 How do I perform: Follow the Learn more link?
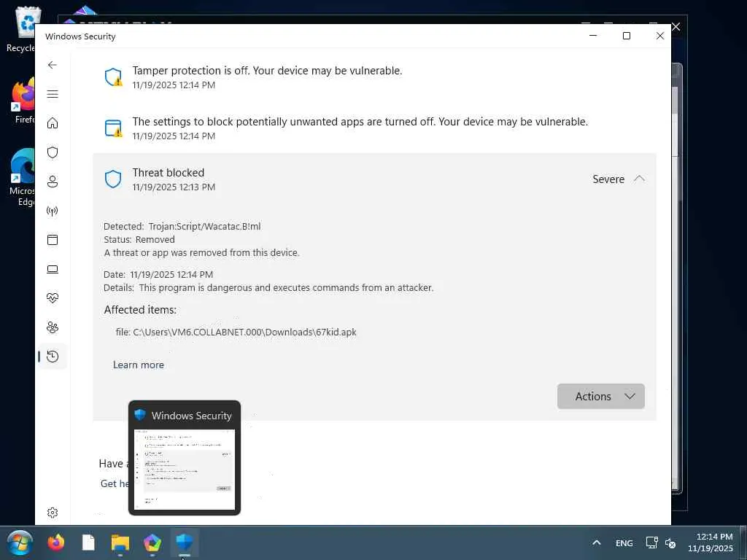click(x=138, y=365)
